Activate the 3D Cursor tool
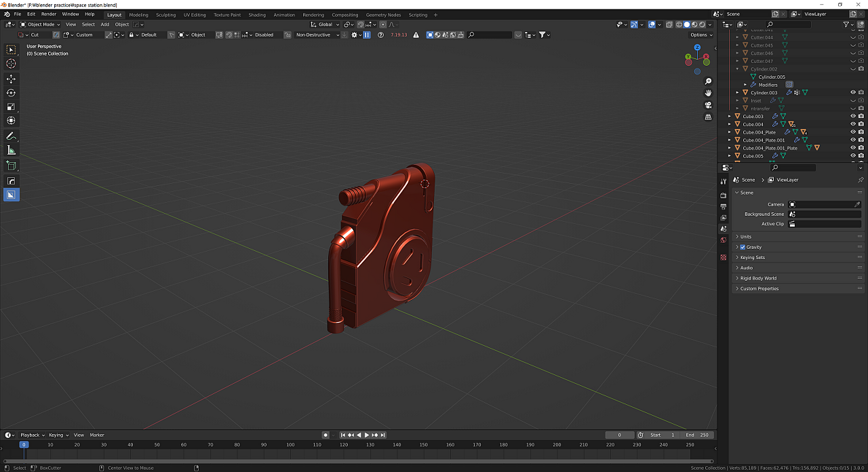The width and height of the screenshot is (868, 472). point(11,64)
